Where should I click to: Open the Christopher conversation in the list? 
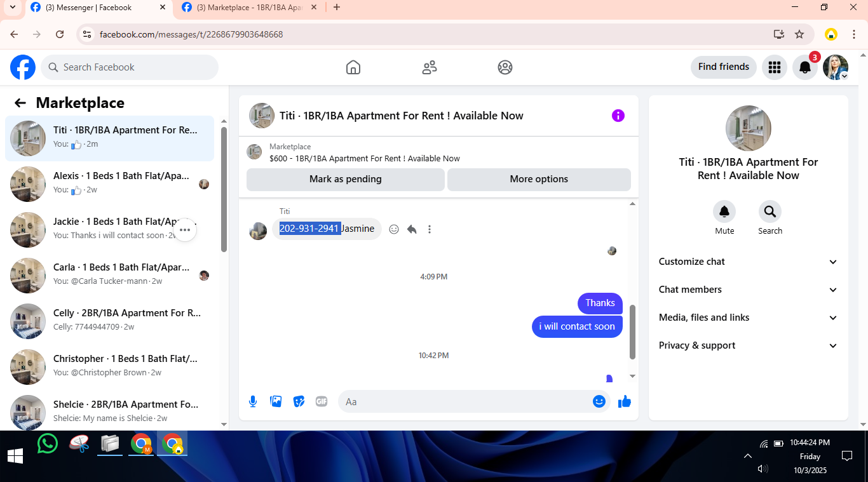click(109, 367)
